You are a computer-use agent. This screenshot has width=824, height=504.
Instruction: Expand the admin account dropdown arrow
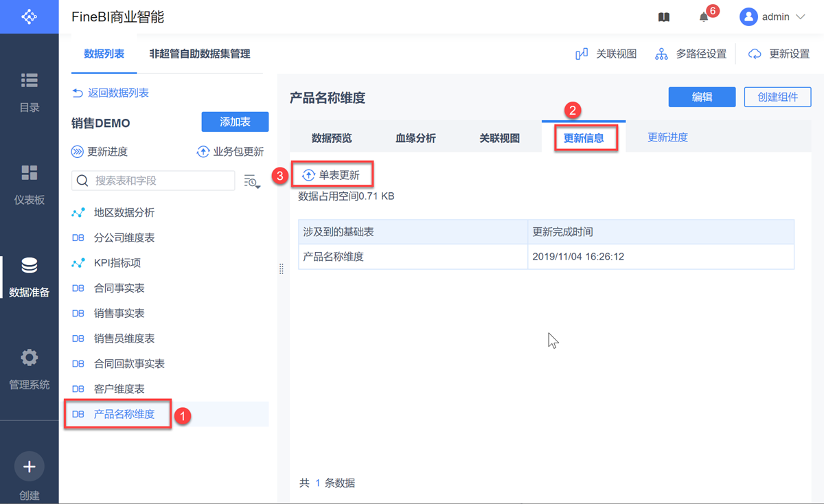[800, 17]
